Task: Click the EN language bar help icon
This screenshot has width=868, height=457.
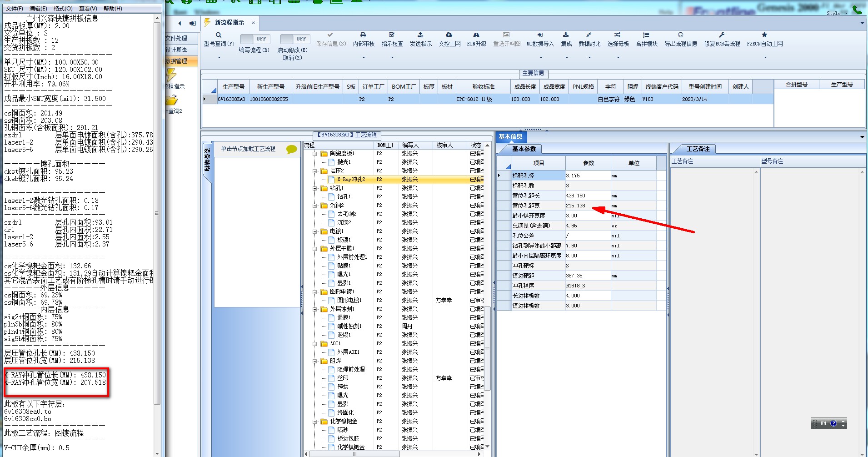Action: tap(833, 423)
